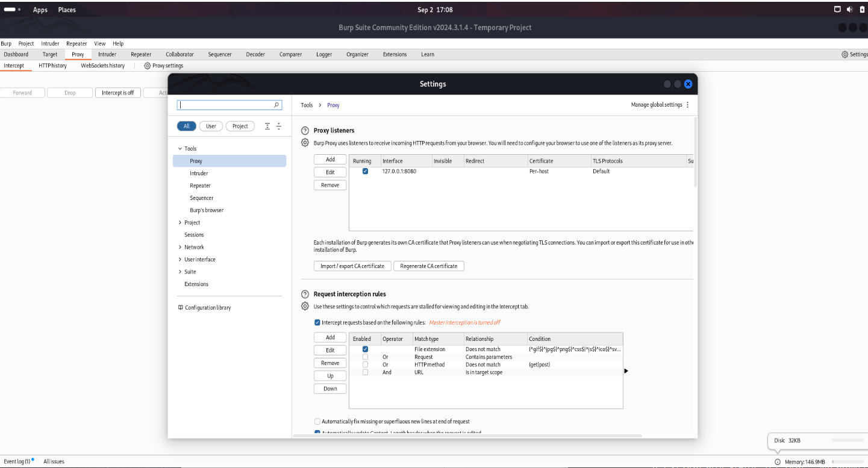Select the User settings filter pill
The image size is (868, 468).
(211, 126)
